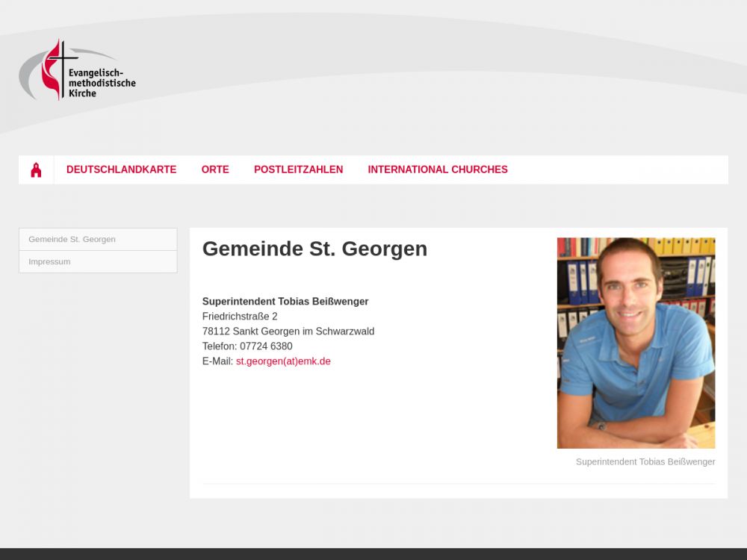Click the blue shirt in the portrait
747x560 pixels.
(x=636, y=367)
